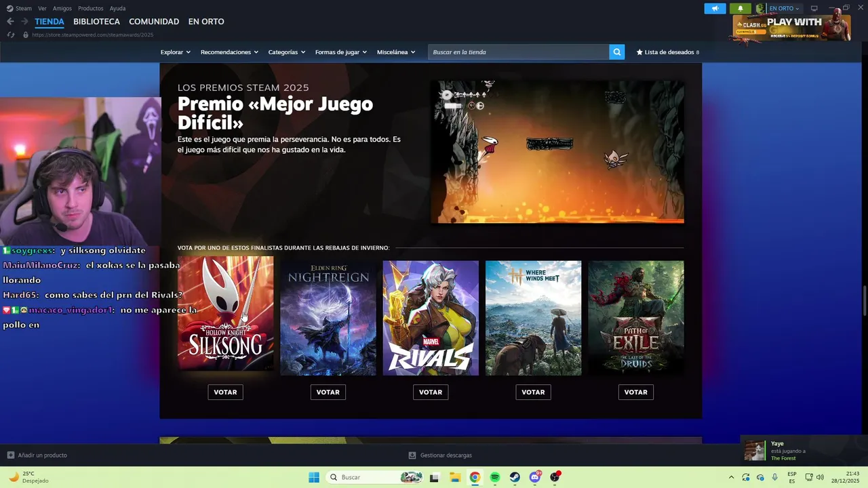868x488 pixels.
Task: Switch to the TIENDA tab
Action: pyautogui.click(x=50, y=22)
